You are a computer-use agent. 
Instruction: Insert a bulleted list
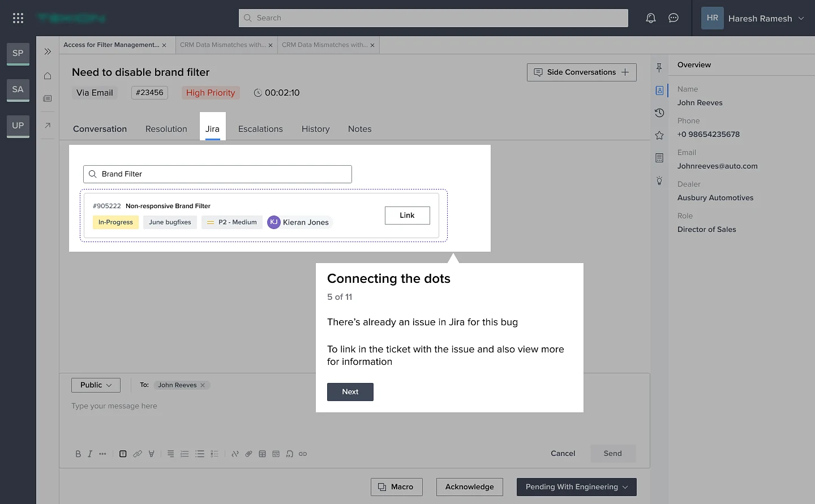tap(200, 454)
